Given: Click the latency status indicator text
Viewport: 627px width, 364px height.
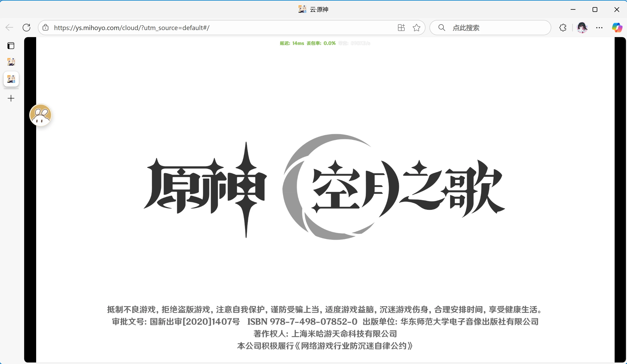Looking at the screenshot, I should pos(292,43).
